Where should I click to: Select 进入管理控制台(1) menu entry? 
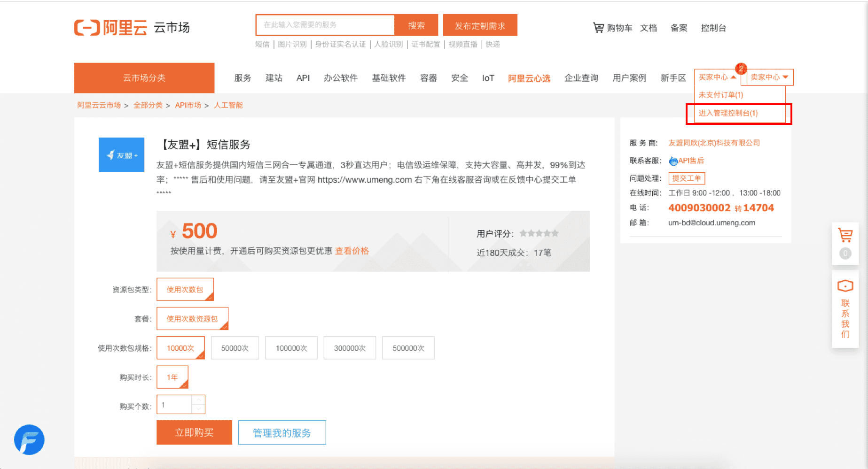click(728, 113)
